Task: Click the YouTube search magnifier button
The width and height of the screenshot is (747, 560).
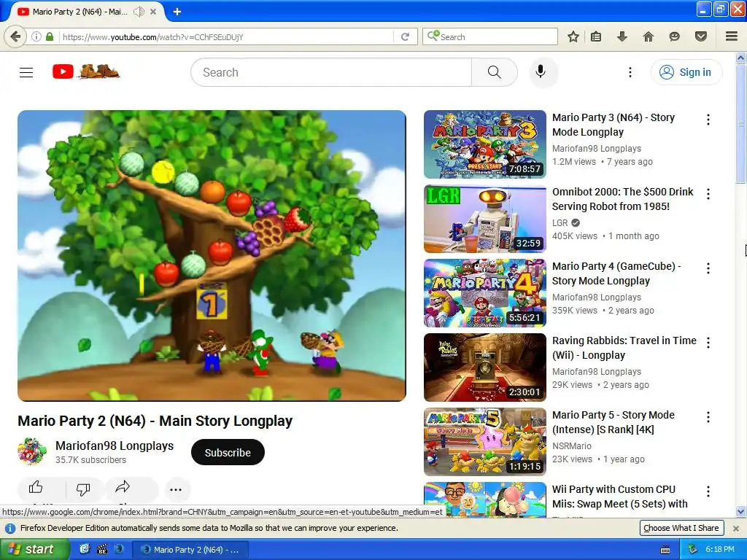Action: 494,72
